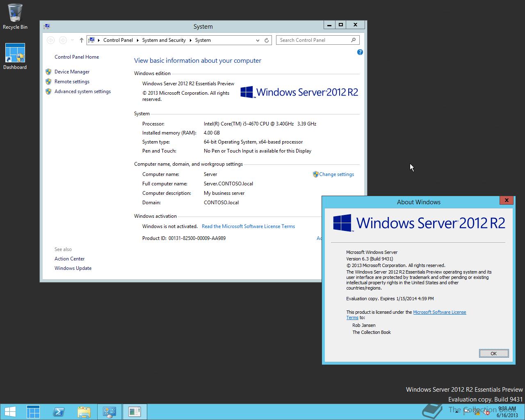Click the shield icon next to Change settings
The height and width of the screenshot is (420, 525).
(315, 174)
